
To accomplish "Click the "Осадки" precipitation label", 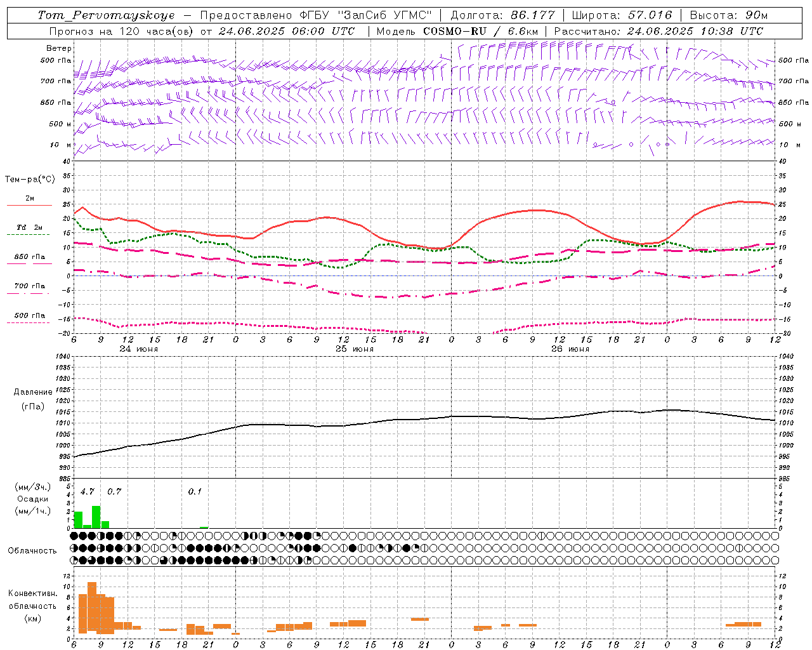I will click(x=32, y=499).
